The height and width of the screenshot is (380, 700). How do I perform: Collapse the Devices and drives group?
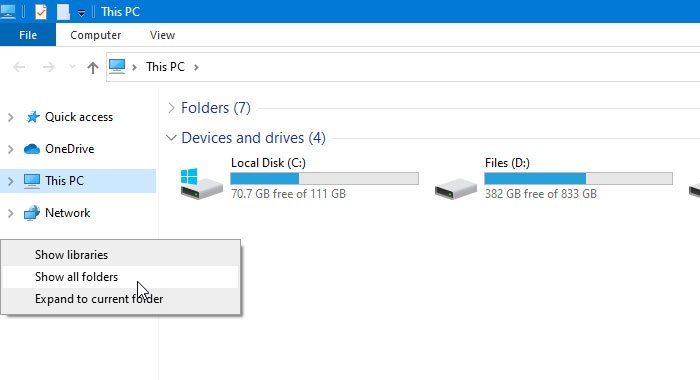tap(171, 138)
